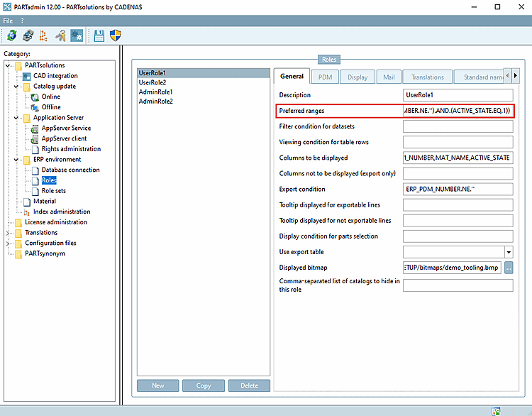The height and width of the screenshot is (416, 532).
Task: Click the server stack toolbar icon
Action: [x=28, y=35]
